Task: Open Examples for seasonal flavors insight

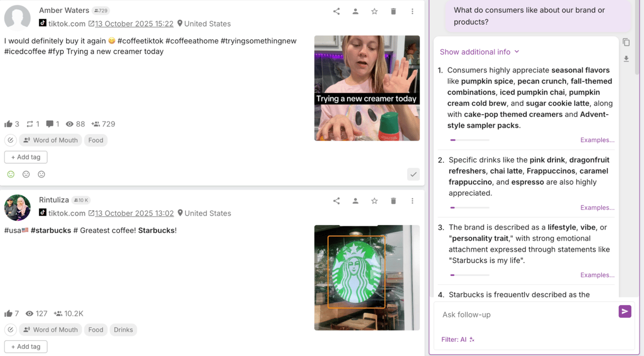Action: coord(597,140)
